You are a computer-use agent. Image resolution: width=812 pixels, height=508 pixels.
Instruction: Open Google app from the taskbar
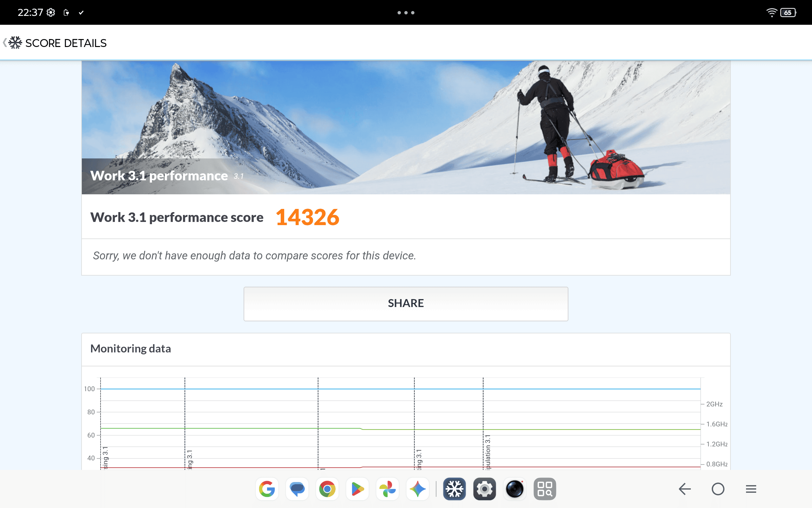pyautogui.click(x=267, y=489)
